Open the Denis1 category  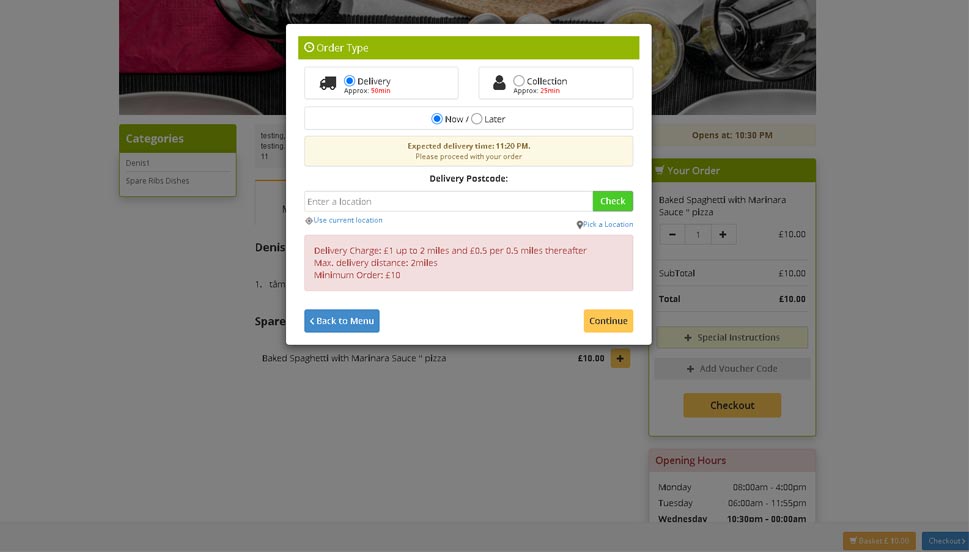coord(138,163)
